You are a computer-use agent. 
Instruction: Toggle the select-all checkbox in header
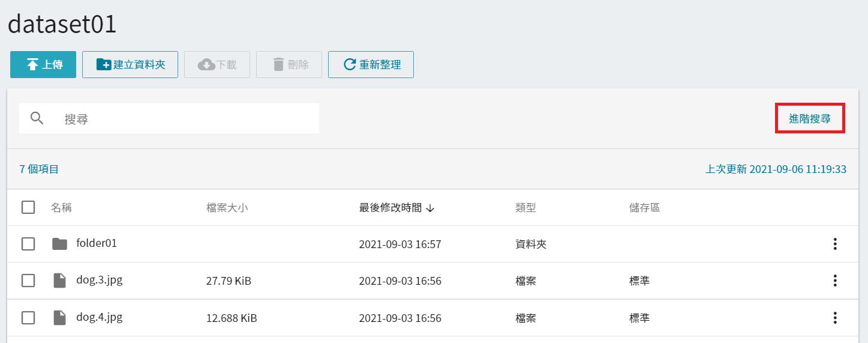28,207
